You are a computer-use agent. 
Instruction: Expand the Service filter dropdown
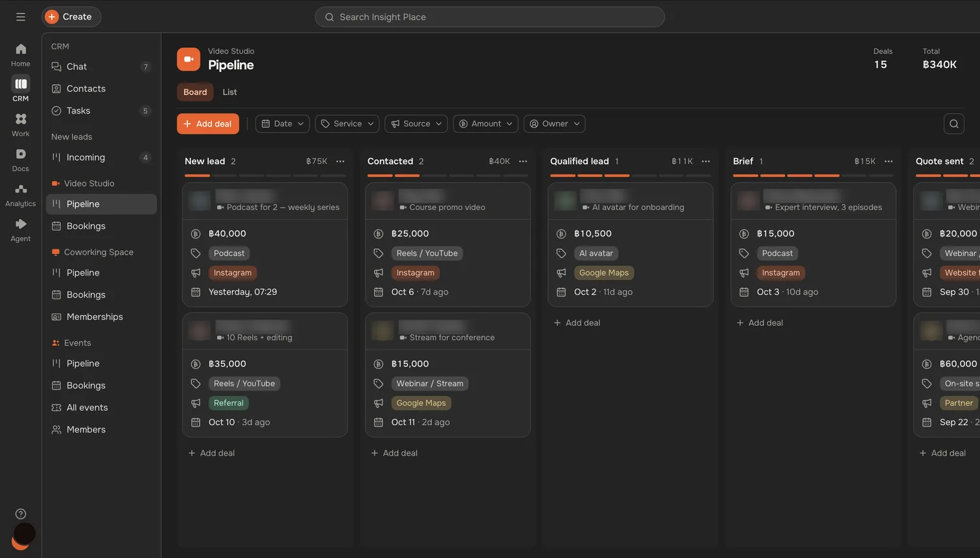pos(347,124)
